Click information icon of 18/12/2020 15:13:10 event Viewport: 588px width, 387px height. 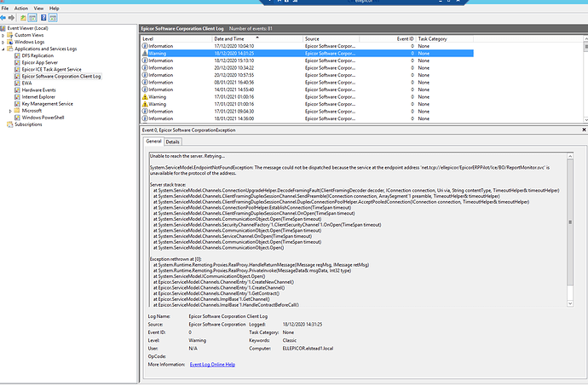(145, 61)
